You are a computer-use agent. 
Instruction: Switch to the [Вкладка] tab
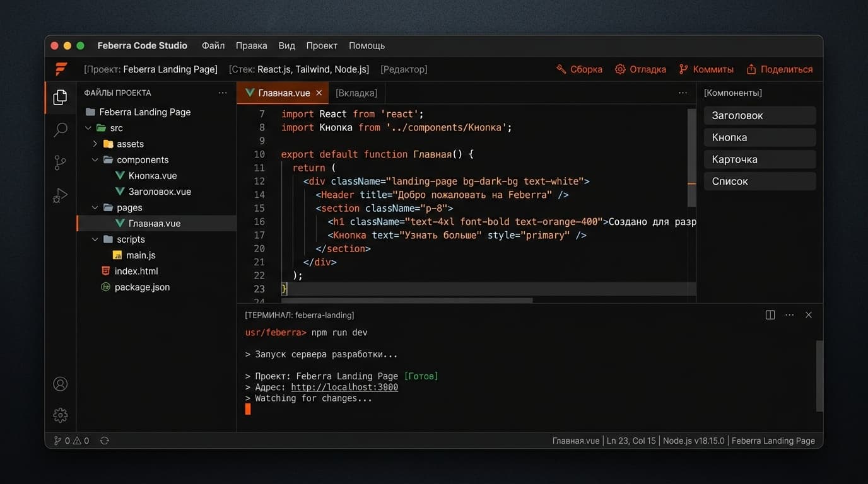356,93
